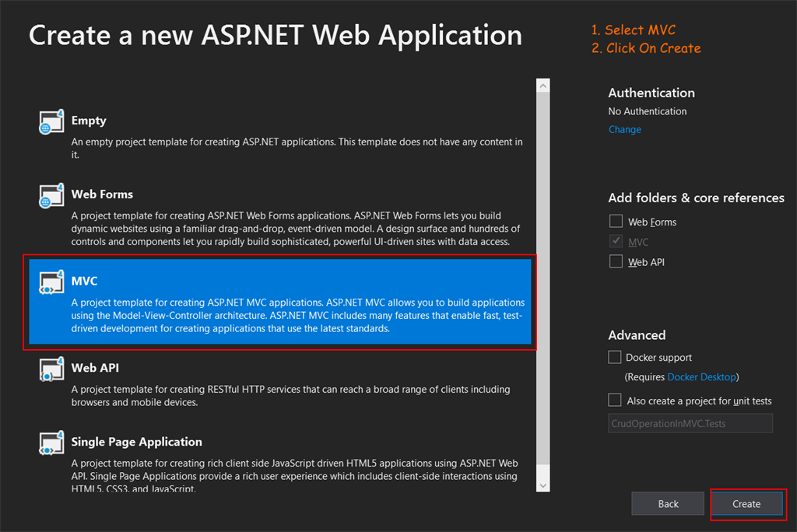797x532 pixels.
Task: Enable Docker support checkbox
Action: 615,358
